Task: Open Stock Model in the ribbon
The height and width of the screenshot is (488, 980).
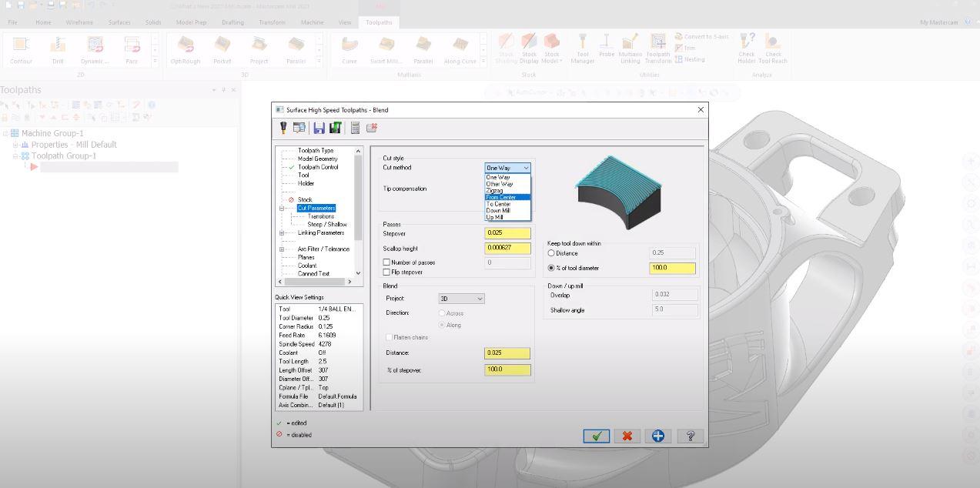Action: [x=551, y=48]
